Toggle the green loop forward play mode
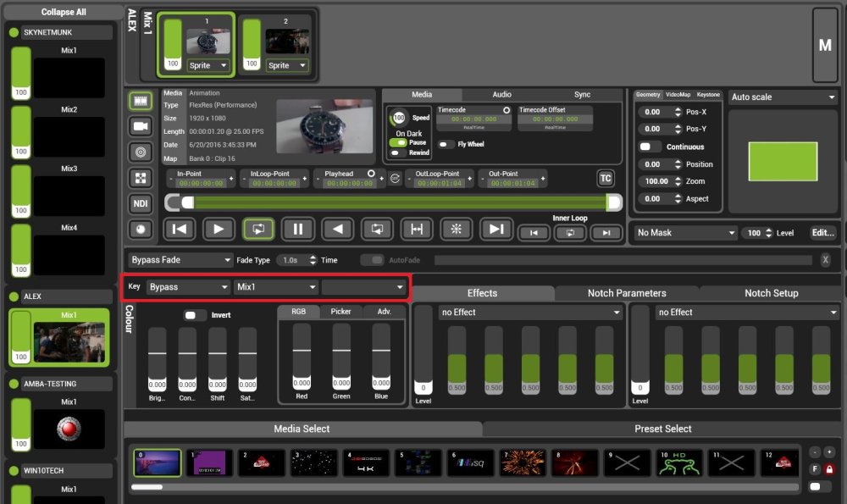This screenshot has width=847, height=504. (258, 229)
